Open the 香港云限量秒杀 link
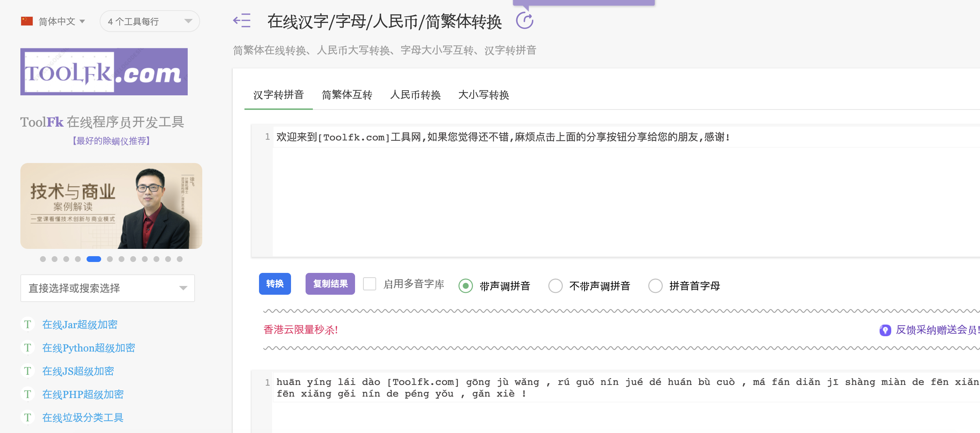Viewport: 980px width, 433px height. click(300, 330)
